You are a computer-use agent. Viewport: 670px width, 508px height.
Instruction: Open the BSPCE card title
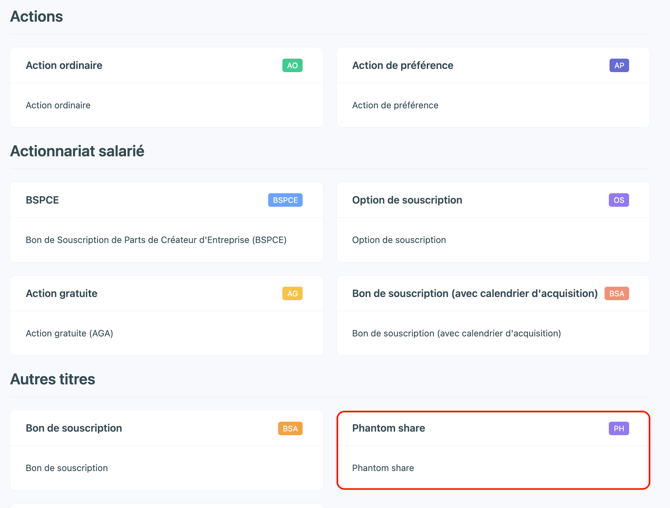click(42, 200)
